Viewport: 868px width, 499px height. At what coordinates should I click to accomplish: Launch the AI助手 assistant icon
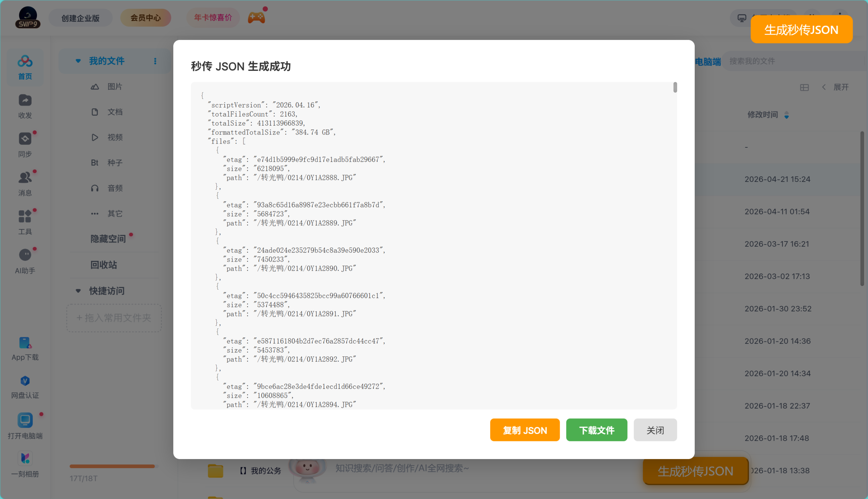click(x=25, y=255)
